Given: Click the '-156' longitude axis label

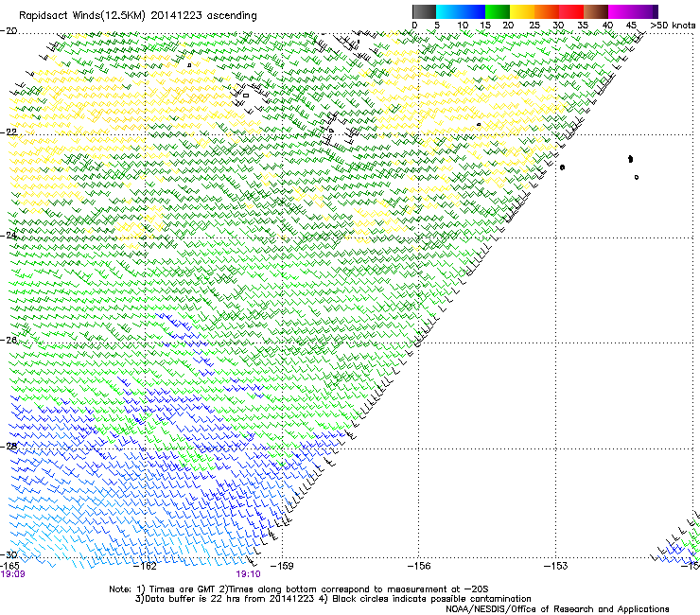Looking at the screenshot, I should (419, 566).
